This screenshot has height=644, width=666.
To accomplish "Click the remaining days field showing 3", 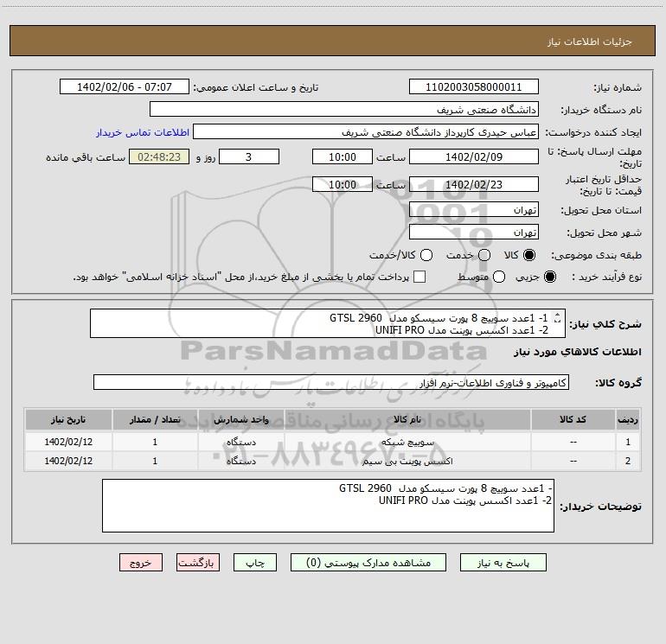I will pos(249,156).
